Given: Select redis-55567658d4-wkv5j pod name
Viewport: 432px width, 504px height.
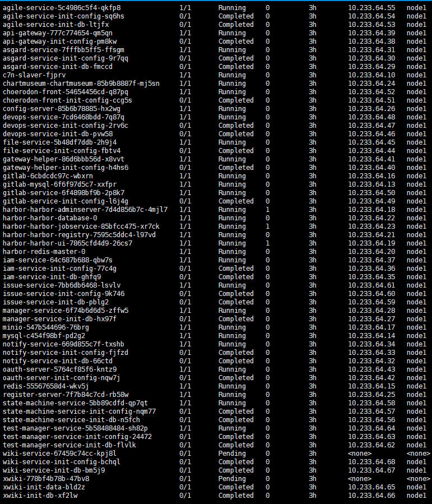Looking at the screenshot, I should (x=46, y=386).
